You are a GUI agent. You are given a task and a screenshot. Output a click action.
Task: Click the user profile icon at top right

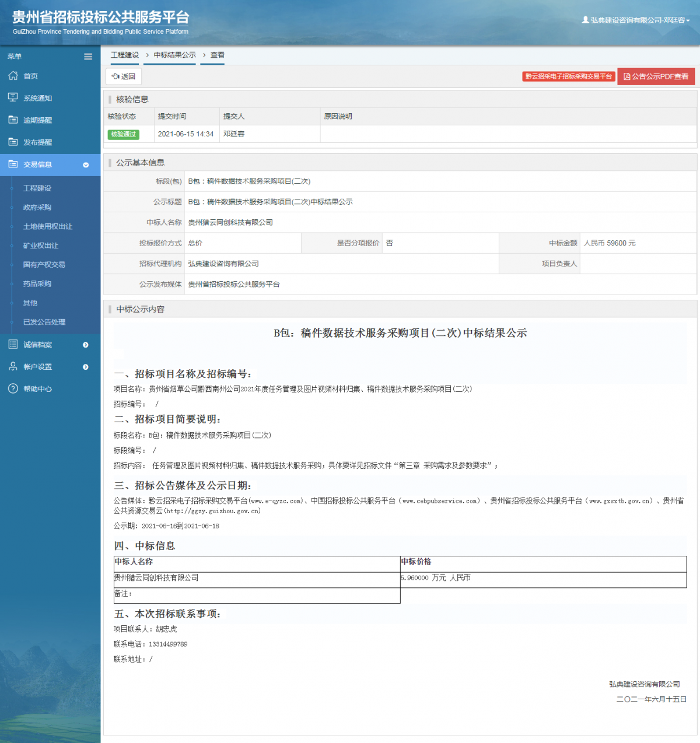pyautogui.click(x=585, y=20)
